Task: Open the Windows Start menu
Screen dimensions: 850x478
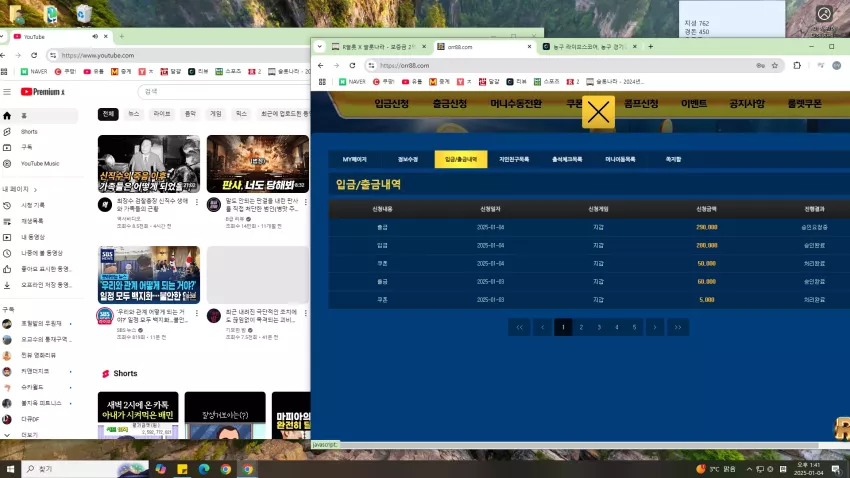Action: coord(10,469)
